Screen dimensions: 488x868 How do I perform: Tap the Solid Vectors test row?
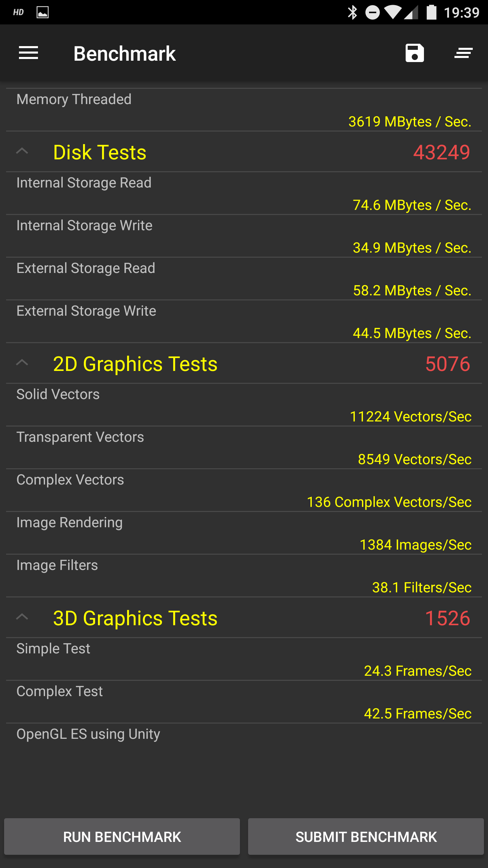coord(244,405)
